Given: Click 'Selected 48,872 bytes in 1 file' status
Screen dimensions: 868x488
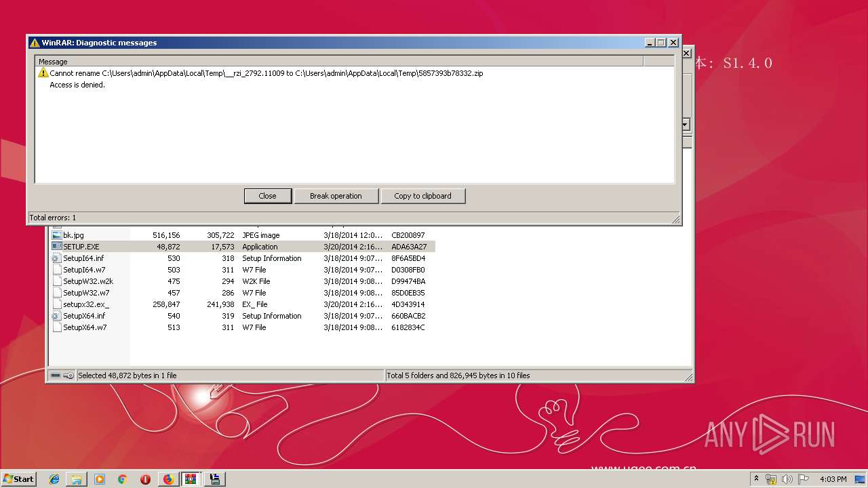Looking at the screenshot, I should click(127, 375).
